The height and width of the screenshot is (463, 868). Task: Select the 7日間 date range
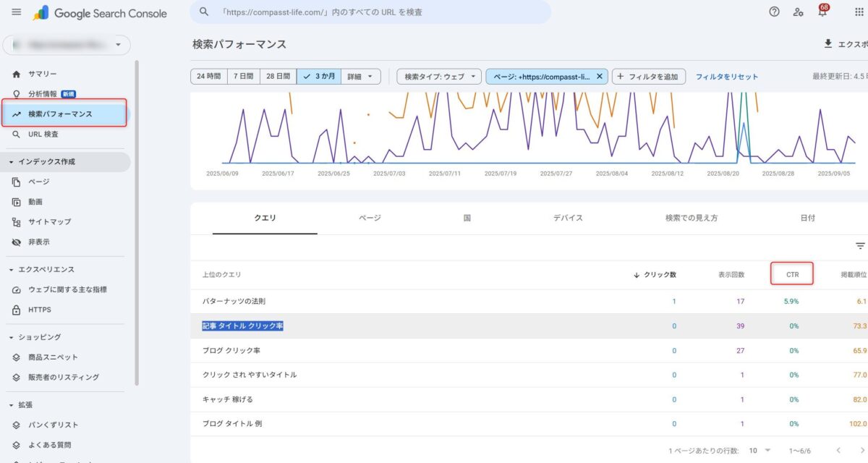point(242,77)
